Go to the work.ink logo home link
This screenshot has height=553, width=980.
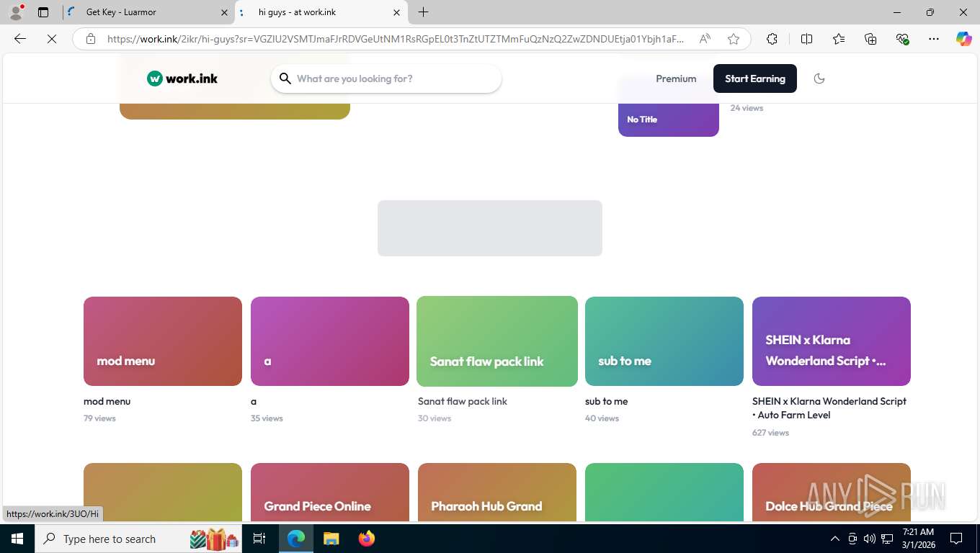coord(182,78)
